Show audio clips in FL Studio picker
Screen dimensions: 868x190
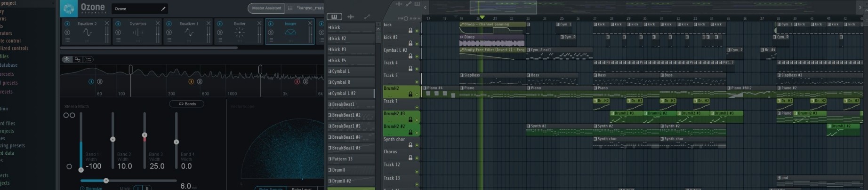(351, 16)
